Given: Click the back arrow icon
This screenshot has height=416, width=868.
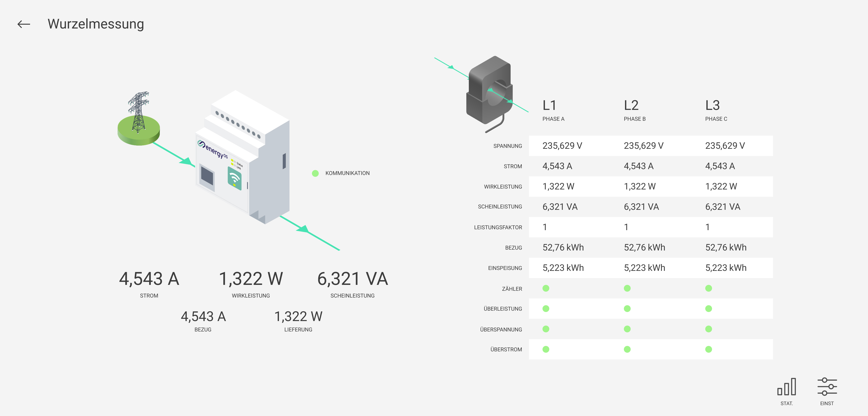Looking at the screenshot, I should tap(24, 24).
